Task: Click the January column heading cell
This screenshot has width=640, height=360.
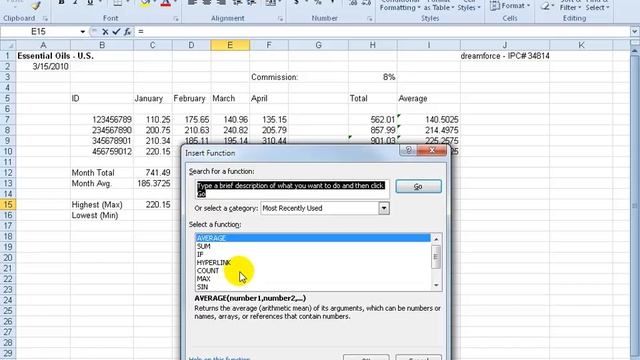Action: [153, 98]
